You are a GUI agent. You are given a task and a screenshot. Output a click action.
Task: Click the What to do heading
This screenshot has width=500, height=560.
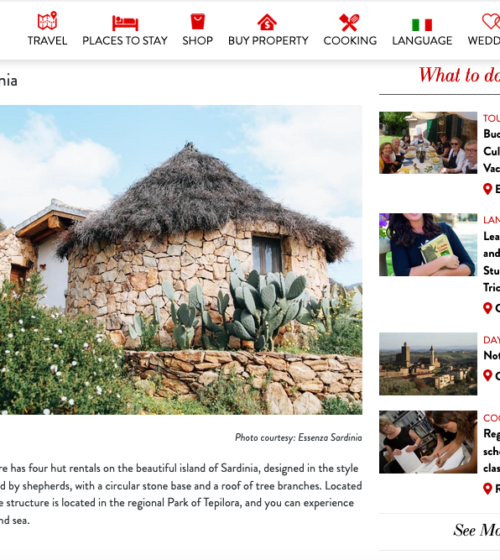[x=459, y=75]
